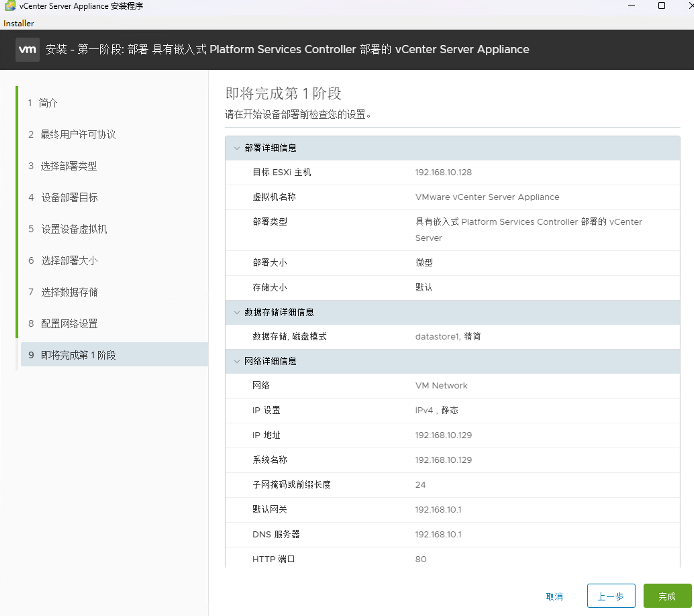Click 系统名称 value 192.168.10.129
The height and width of the screenshot is (616, 694).
(443, 460)
